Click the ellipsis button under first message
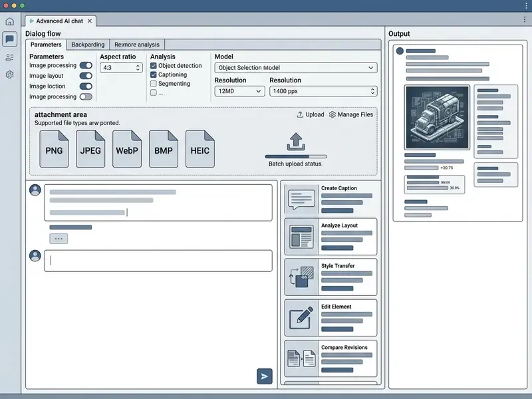 pos(59,239)
